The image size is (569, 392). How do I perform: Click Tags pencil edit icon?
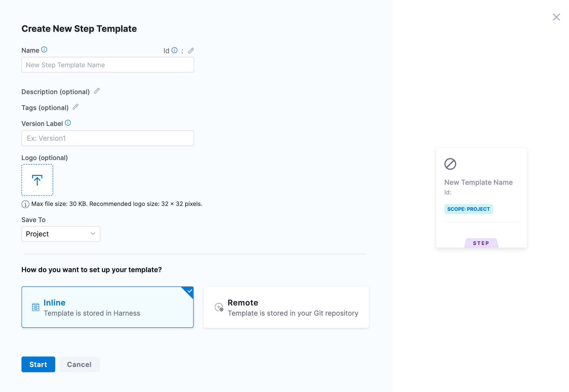76,107
